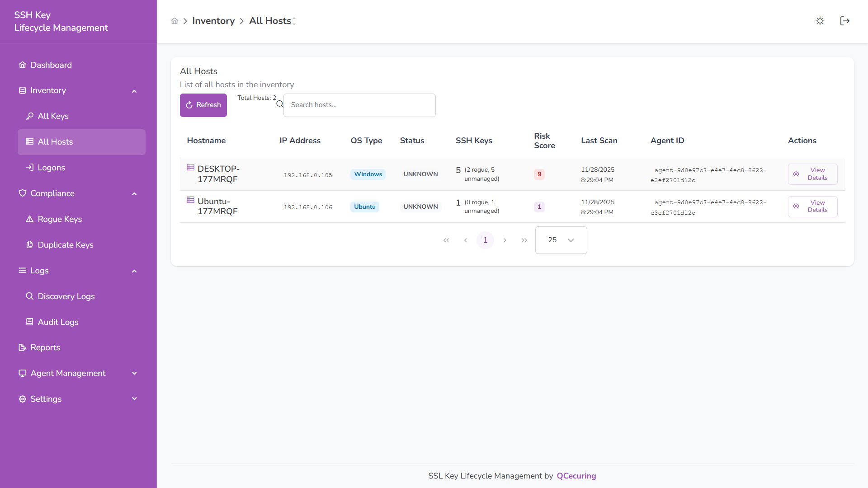Click the QCecuring footer link
868x488 pixels.
576,476
